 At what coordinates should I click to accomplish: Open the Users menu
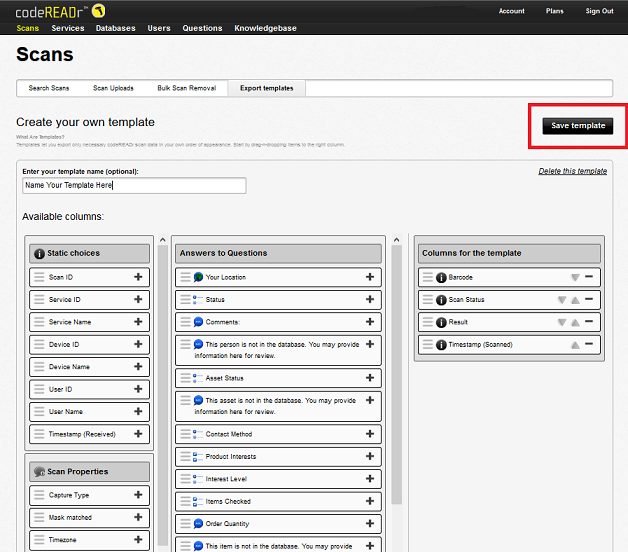coord(159,28)
